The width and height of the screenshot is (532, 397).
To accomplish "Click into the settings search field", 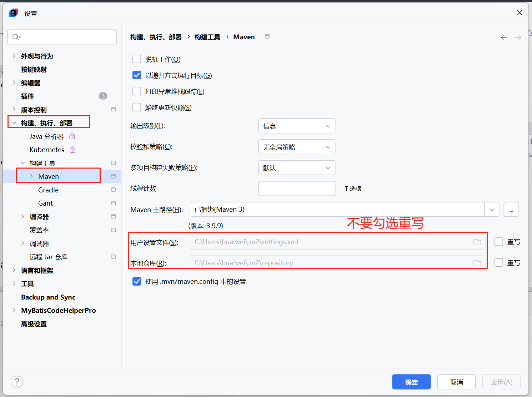I will point(62,37).
